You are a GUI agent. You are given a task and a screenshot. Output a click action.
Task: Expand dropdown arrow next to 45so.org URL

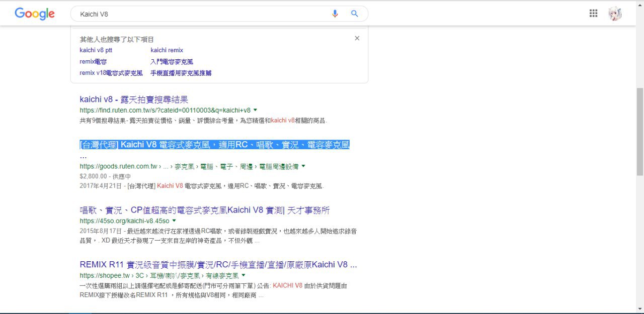[174, 221]
